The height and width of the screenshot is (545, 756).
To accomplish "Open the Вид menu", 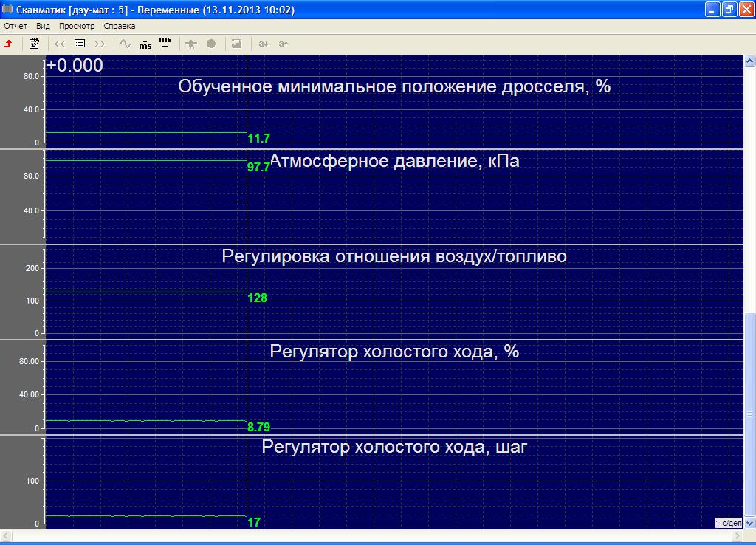I will point(43,26).
